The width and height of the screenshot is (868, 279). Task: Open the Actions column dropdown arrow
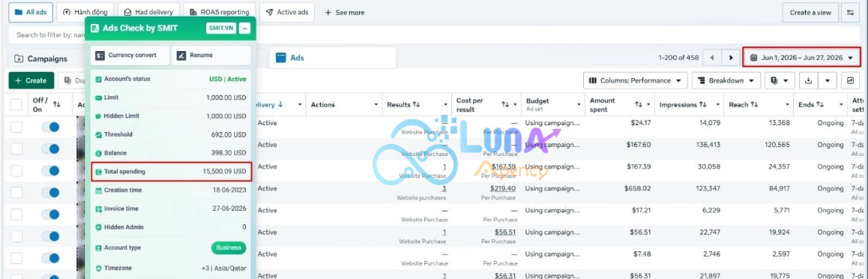pos(376,105)
